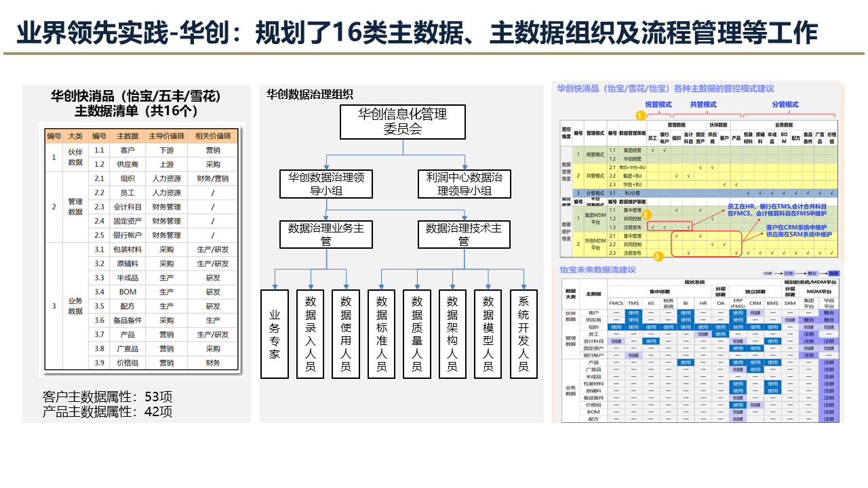Click the 华创数据治理组织 heading
The height and width of the screenshot is (488, 868).
tap(310, 95)
